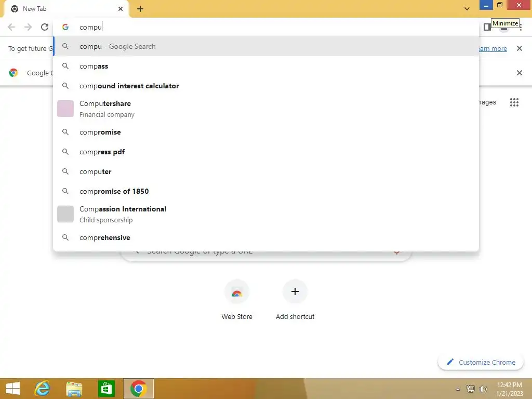Open the network tray icon
The width and height of the screenshot is (532, 399).
click(x=471, y=389)
